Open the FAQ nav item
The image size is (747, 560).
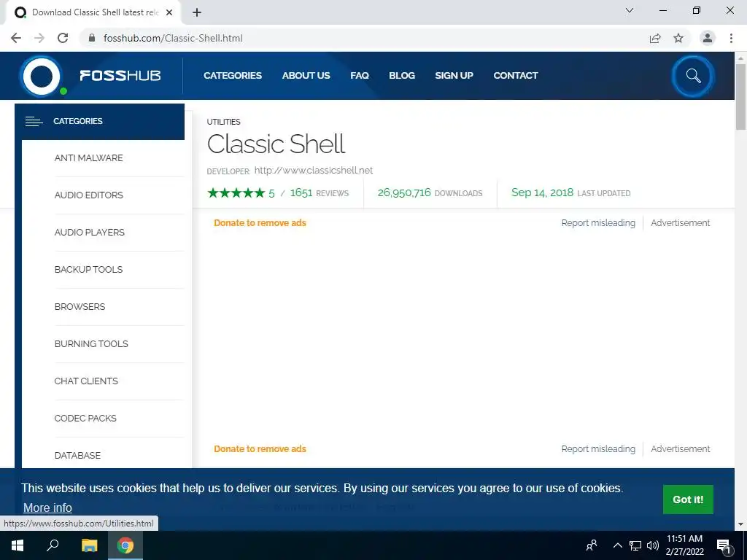point(360,75)
